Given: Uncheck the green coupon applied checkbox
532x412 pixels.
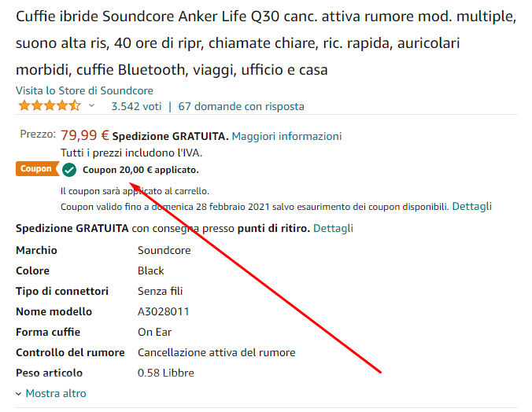Looking at the screenshot, I should pyautogui.click(x=69, y=170).
